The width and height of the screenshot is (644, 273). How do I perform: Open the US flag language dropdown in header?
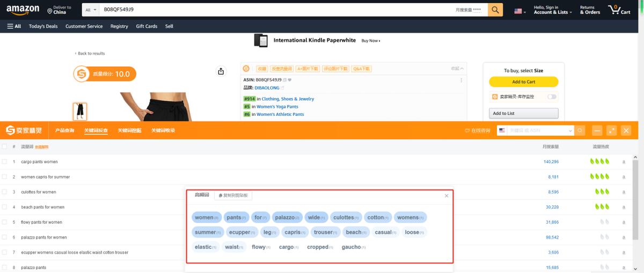click(x=520, y=11)
